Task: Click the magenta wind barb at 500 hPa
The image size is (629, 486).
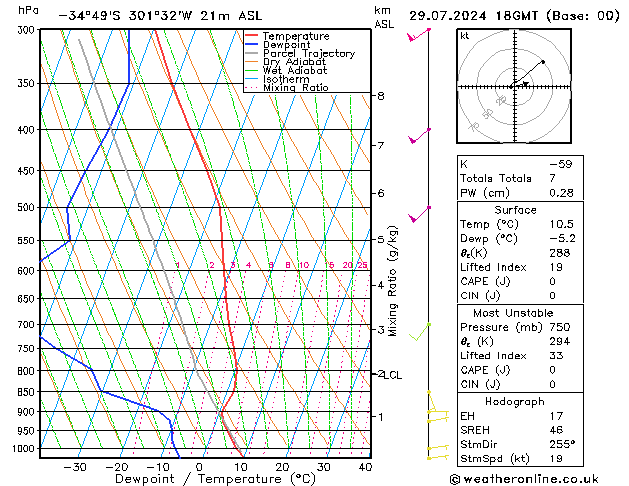Action: [419, 214]
